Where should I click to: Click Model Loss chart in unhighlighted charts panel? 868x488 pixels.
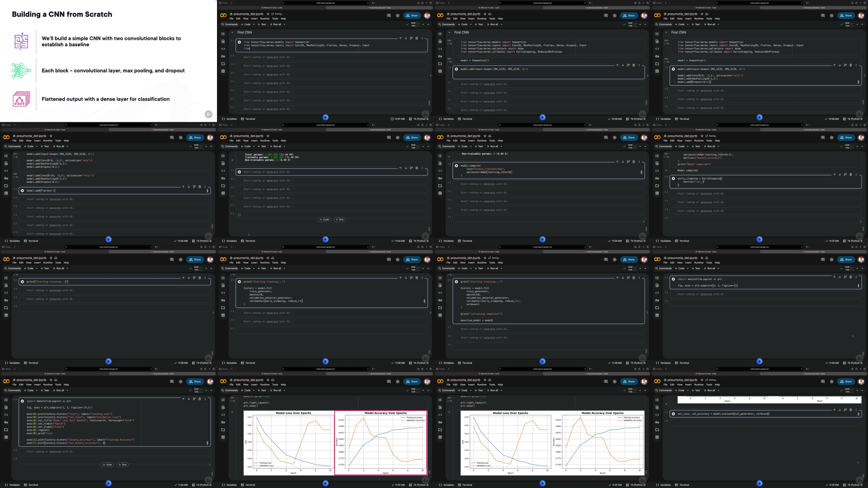[x=506, y=442]
